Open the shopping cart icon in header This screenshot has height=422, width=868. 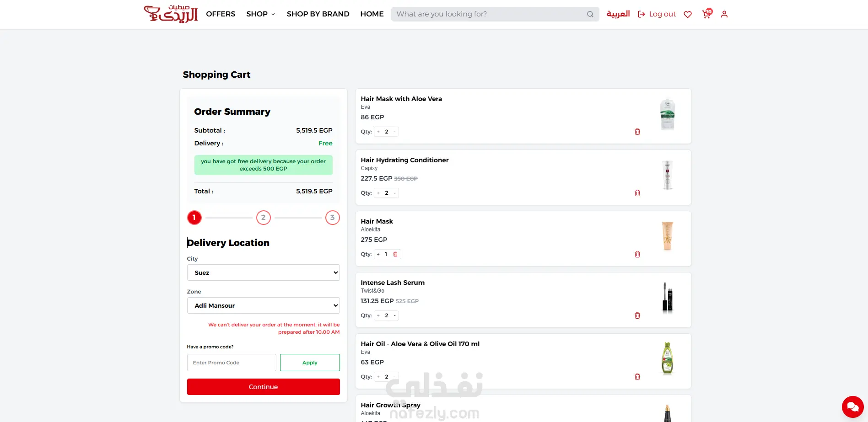tap(707, 14)
